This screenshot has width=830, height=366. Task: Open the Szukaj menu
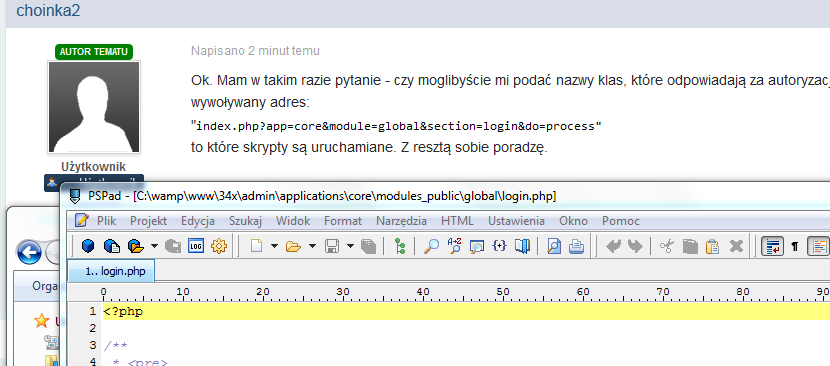click(245, 221)
